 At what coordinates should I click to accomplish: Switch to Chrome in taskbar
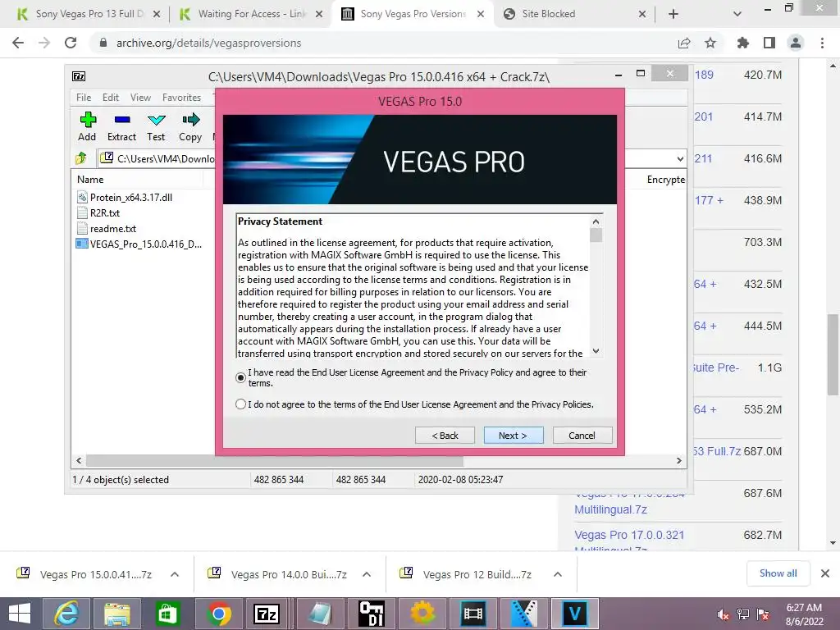click(x=218, y=614)
